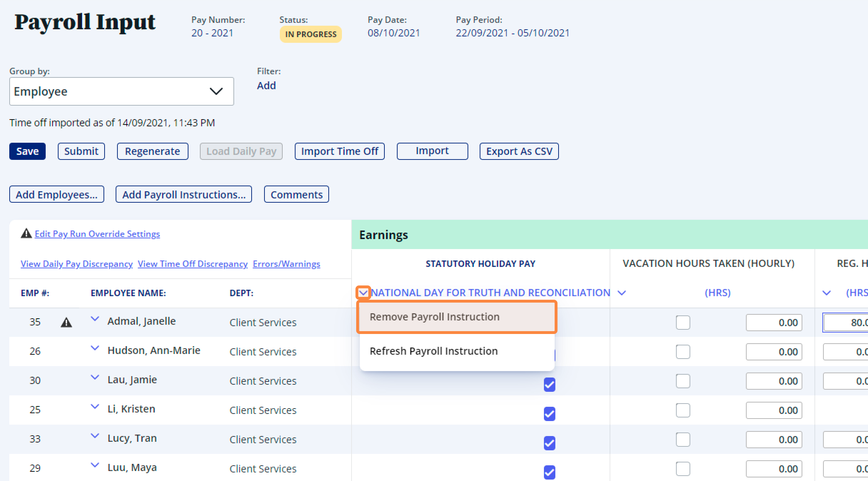Uncheck statutory holiday pay for Li, Kristen

(x=549, y=414)
